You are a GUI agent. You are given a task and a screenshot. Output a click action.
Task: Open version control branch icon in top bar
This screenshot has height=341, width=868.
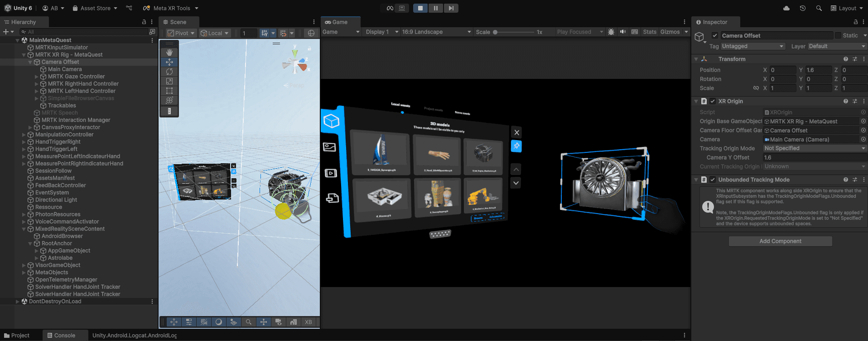[x=130, y=8]
